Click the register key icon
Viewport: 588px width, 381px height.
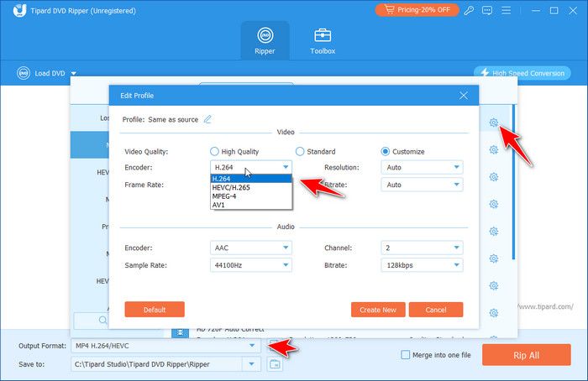click(x=469, y=10)
